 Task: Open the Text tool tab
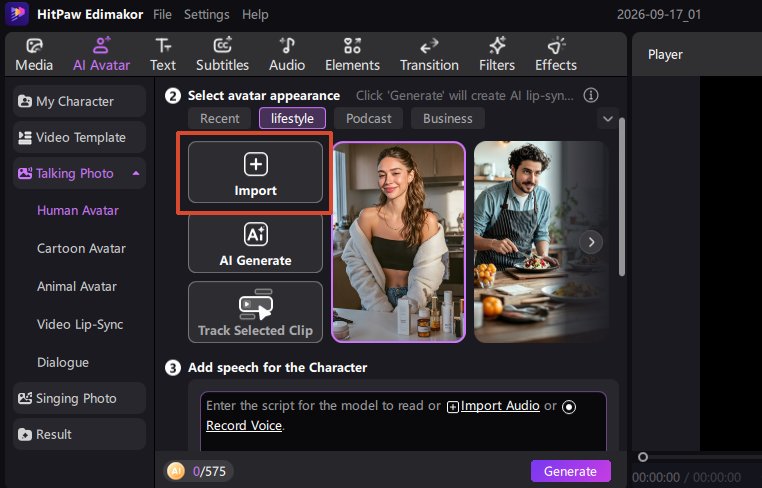pos(163,54)
